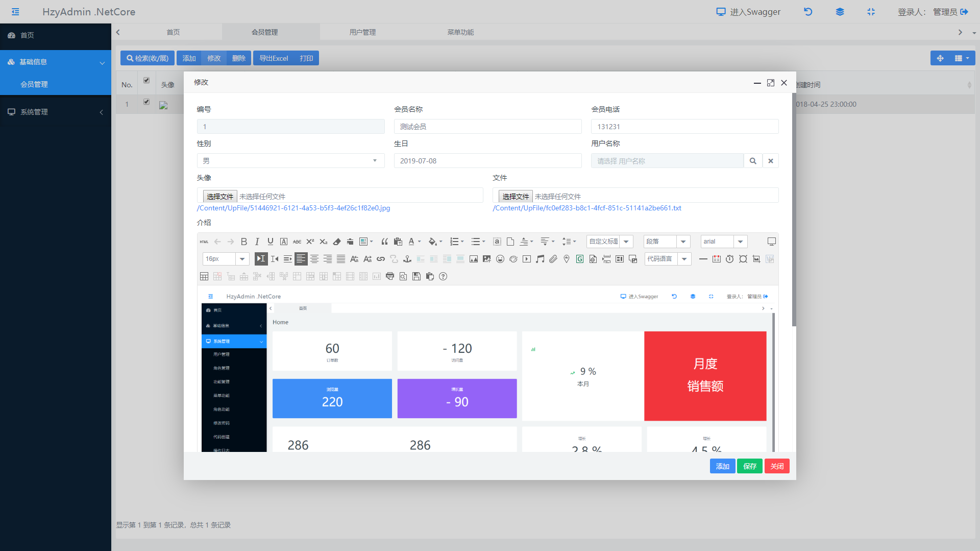Print the editor content
Viewport: 980px width, 551px height.
point(390,276)
